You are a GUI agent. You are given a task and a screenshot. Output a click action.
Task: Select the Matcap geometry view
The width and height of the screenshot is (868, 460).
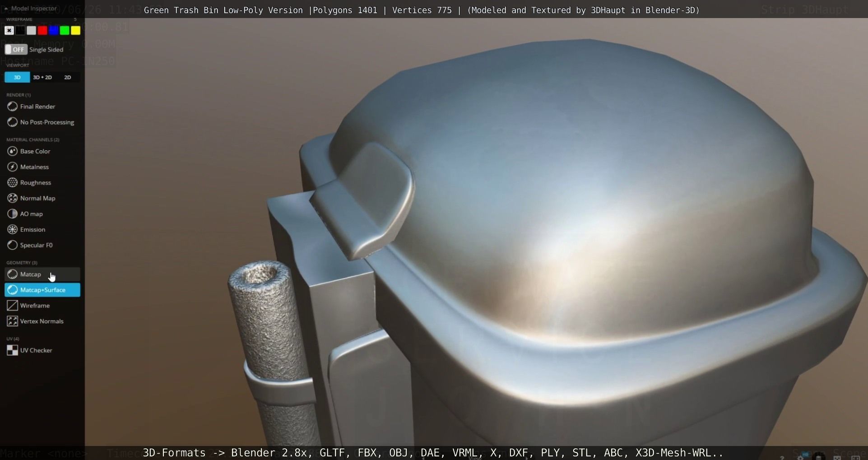point(42,274)
